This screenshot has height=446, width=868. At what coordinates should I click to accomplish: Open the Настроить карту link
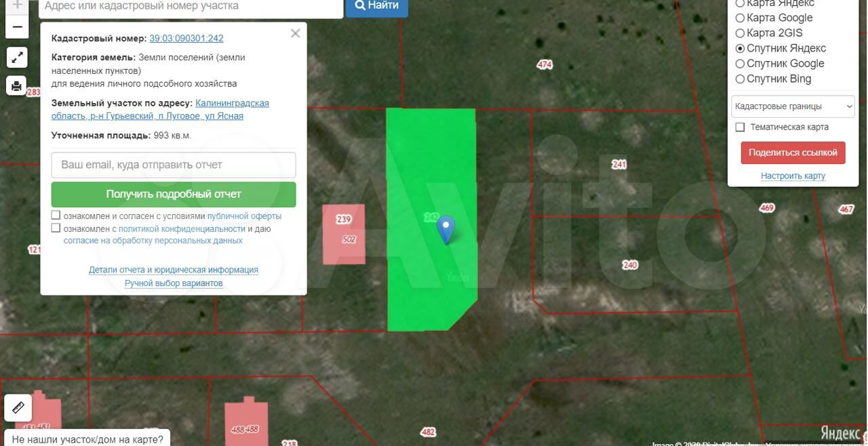[x=793, y=176]
